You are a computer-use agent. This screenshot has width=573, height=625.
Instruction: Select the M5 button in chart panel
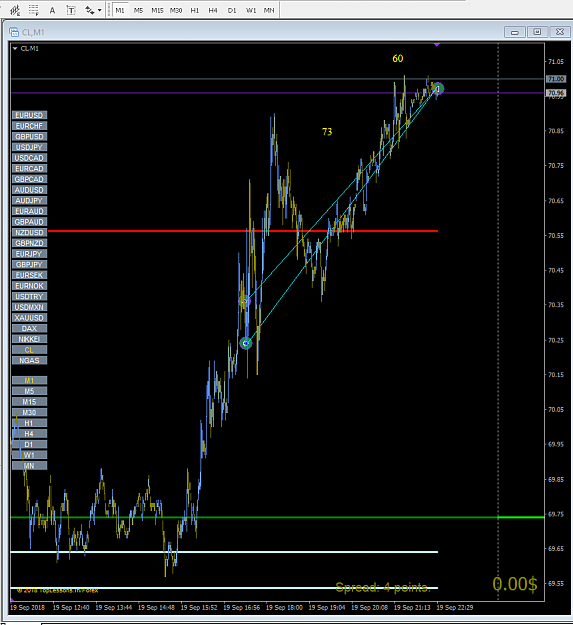pos(29,391)
